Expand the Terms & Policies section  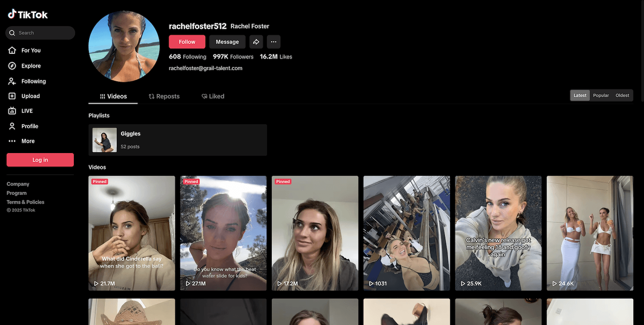tap(25, 202)
